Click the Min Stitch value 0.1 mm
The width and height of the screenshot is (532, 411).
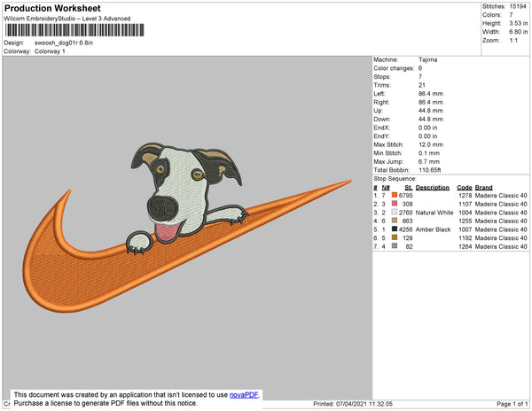429,153
